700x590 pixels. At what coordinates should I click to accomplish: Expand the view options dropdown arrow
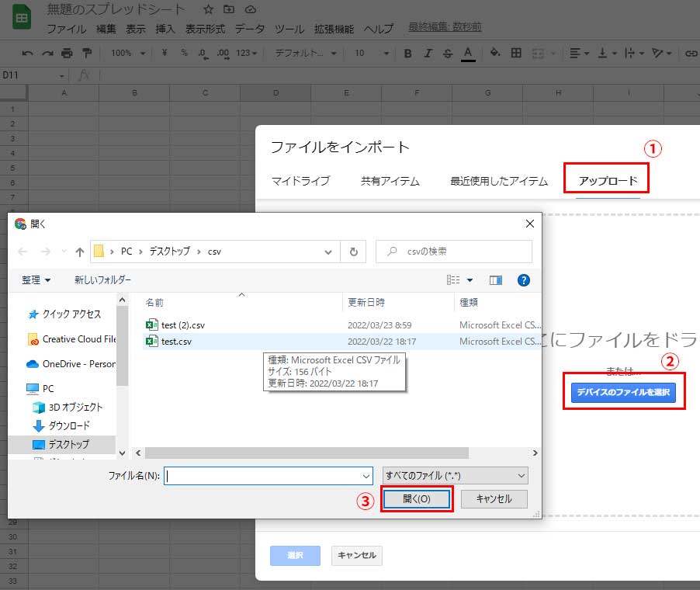pos(470,280)
